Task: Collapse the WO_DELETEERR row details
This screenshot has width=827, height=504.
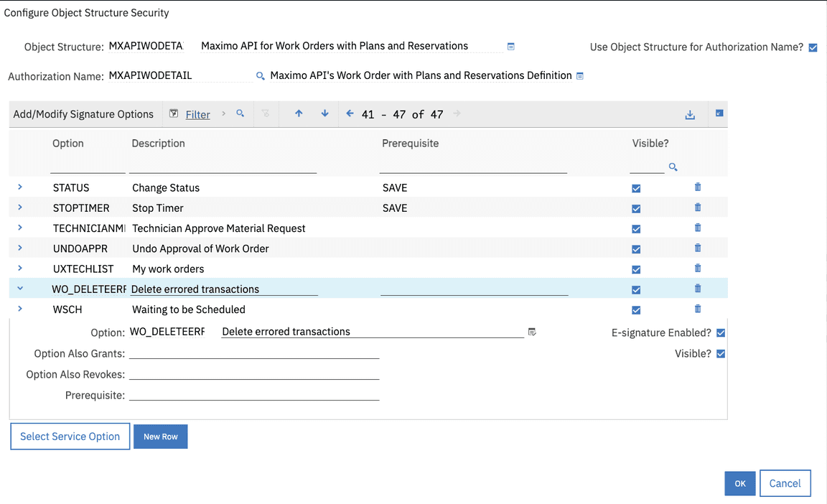Action: pos(19,289)
